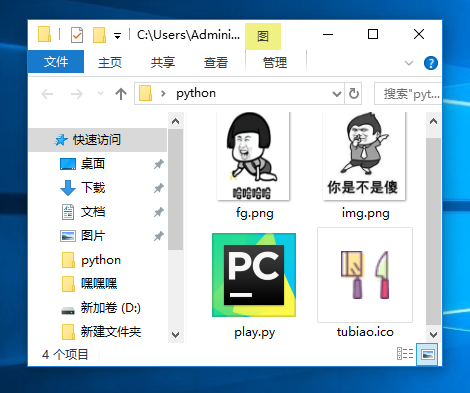This screenshot has width=470, height=393.
Task: Click the properties icon in quick access toolbar
Action: (77, 35)
